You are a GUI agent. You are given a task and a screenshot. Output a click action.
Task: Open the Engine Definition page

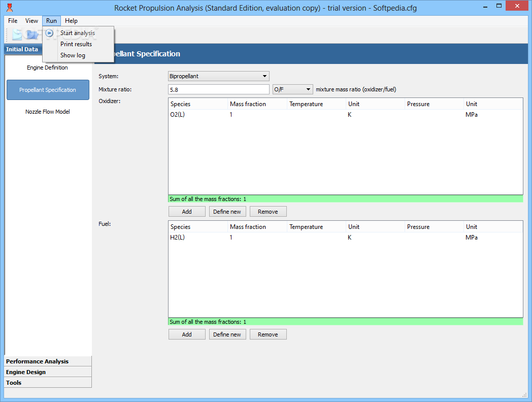coord(48,68)
